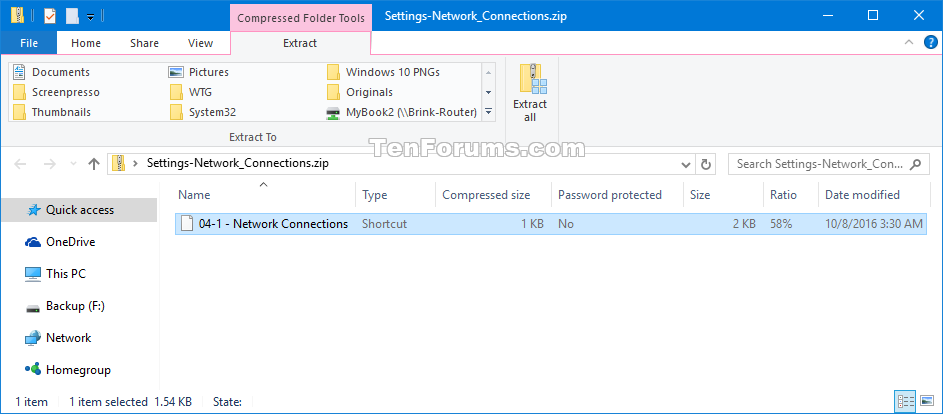
Task: Switch to large icons view button
Action: [x=925, y=401]
